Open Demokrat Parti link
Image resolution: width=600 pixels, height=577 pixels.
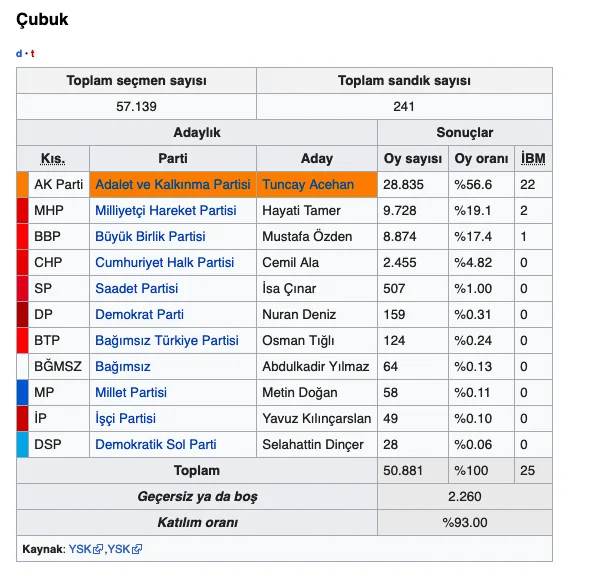tap(139, 315)
